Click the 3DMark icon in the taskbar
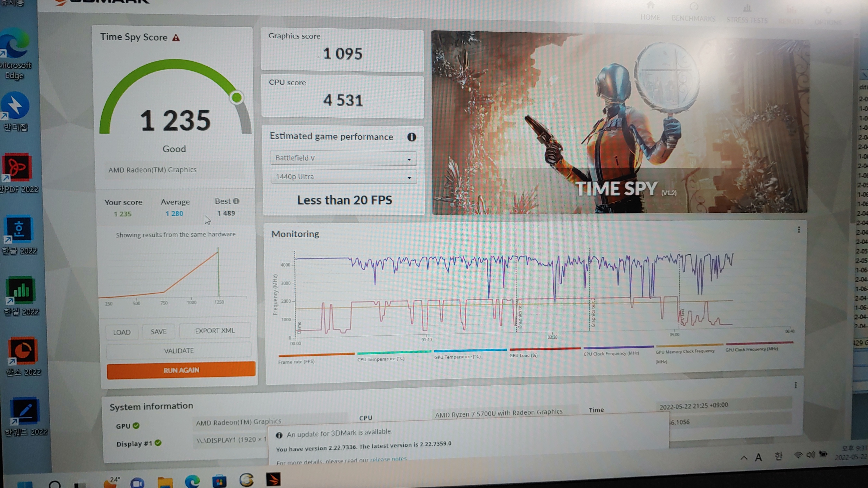 pos(273,479)
